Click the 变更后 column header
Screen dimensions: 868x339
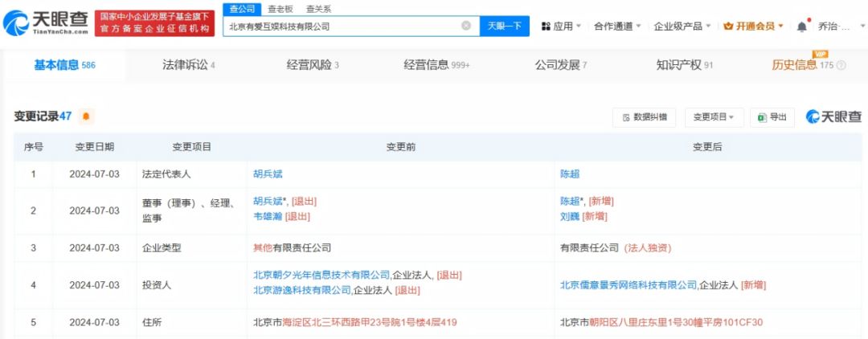707,147
